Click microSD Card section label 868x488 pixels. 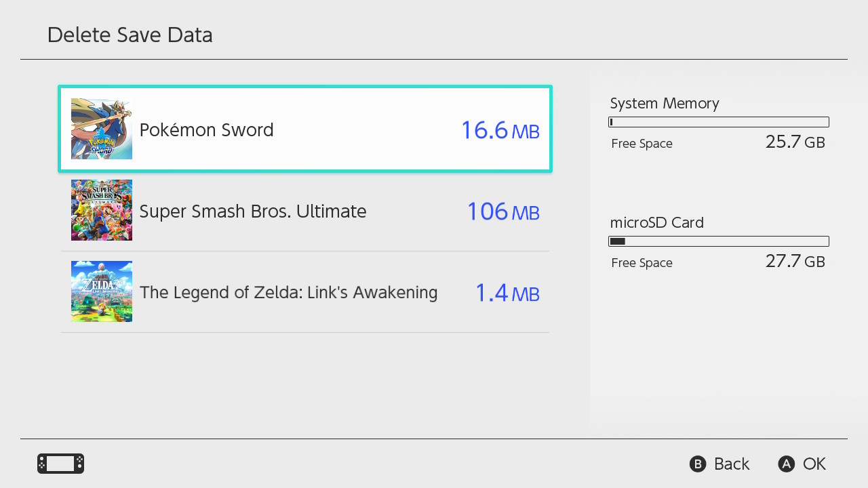pyautogui.click(x=656, y=222)
